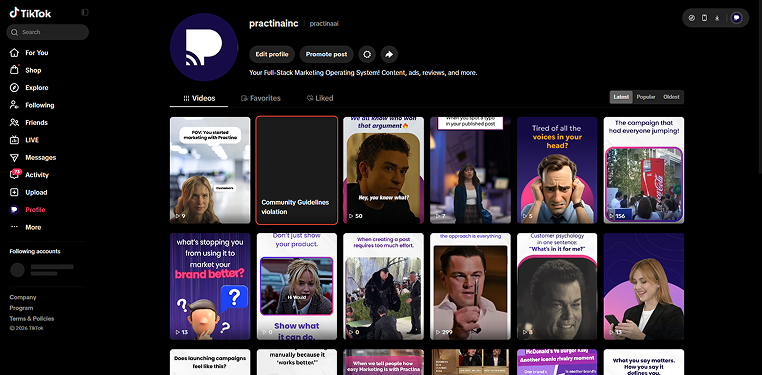
Task: Click the Edit profile button
Action: 272,54
